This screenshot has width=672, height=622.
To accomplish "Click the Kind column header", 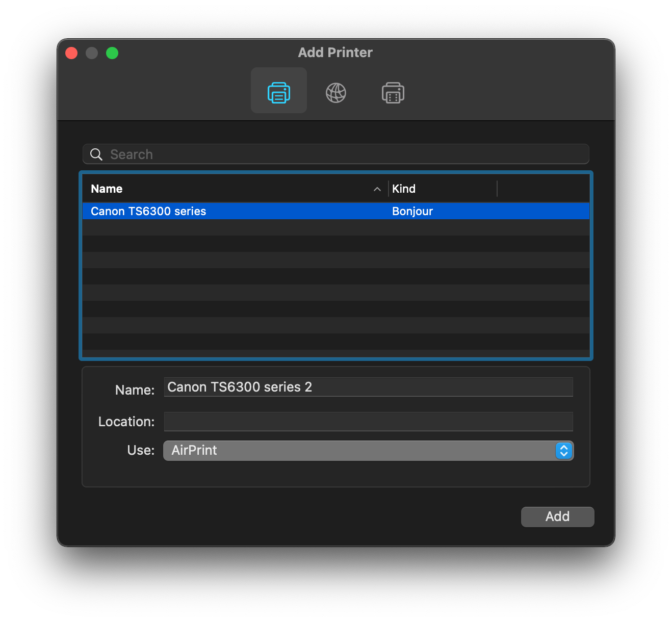I will pyautogui.click(x=404, y=189).
